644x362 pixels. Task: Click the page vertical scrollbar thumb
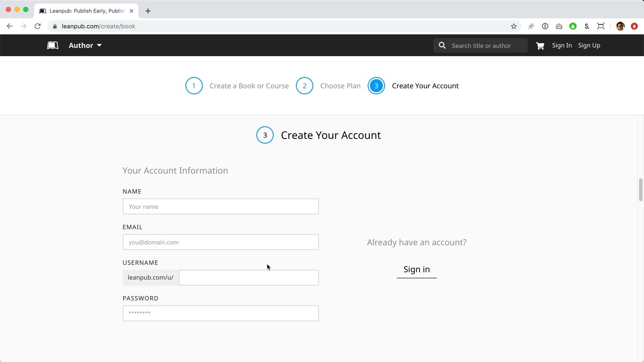click(641, 189)
